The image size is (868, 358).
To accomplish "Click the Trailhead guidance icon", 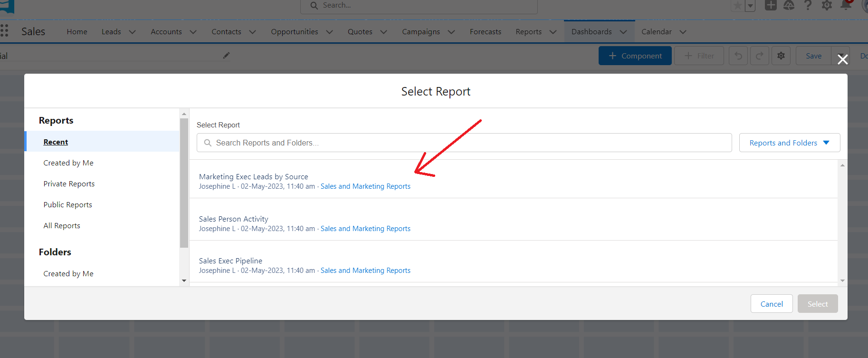I will 789,5.
